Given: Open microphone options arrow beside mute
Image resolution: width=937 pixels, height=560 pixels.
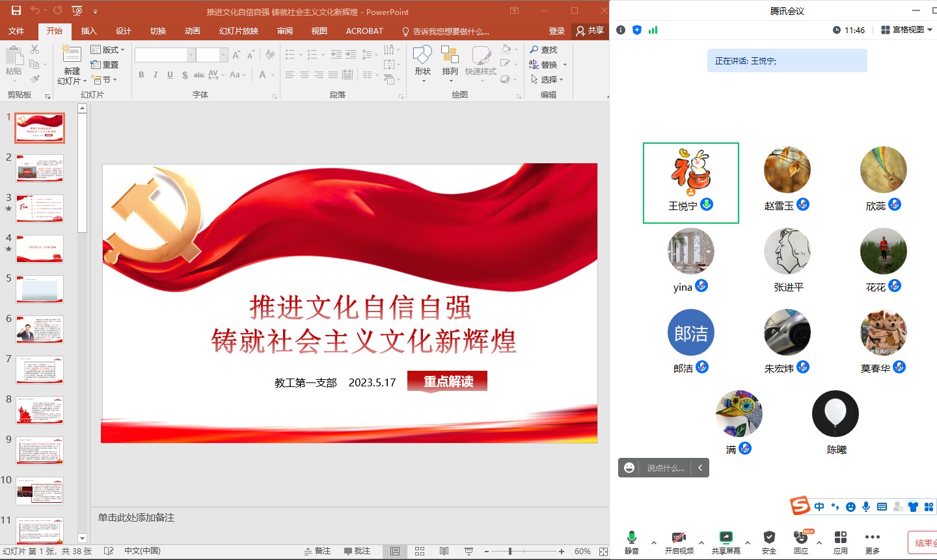Looking at the screenshot, I should click(x=654, y=542).
